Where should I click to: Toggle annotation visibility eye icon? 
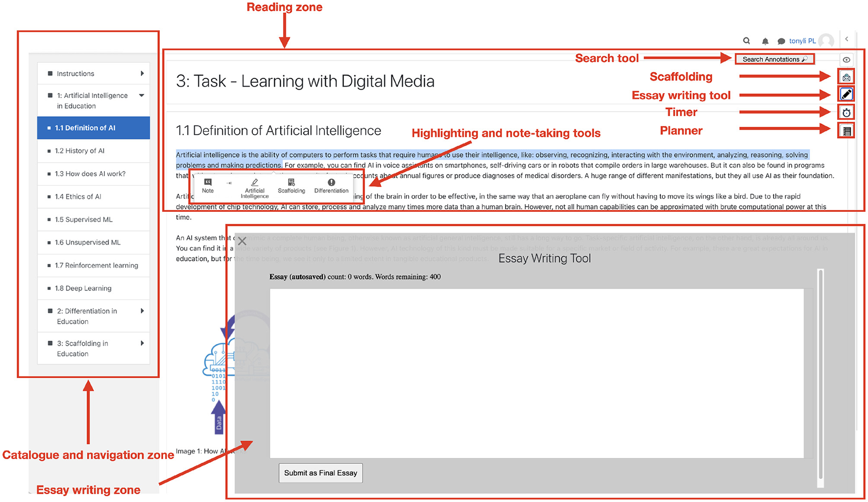846,60
